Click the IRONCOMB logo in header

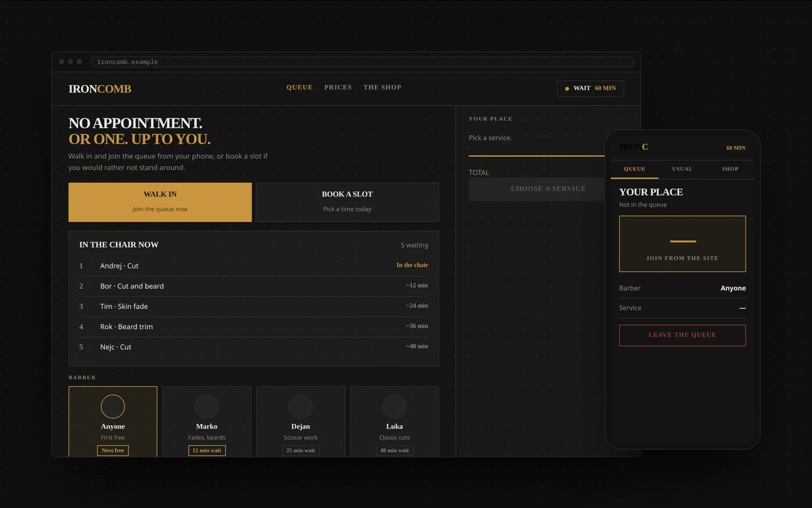100,89
